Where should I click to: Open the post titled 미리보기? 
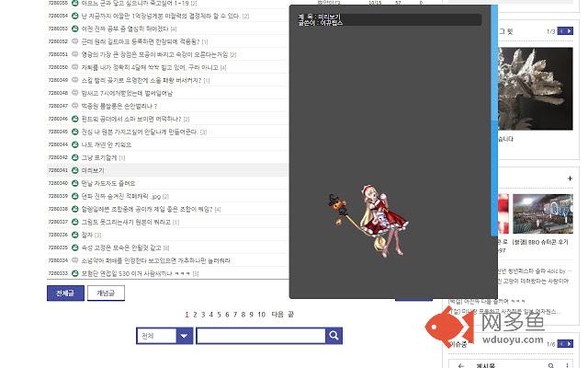[x=95, y=171]
